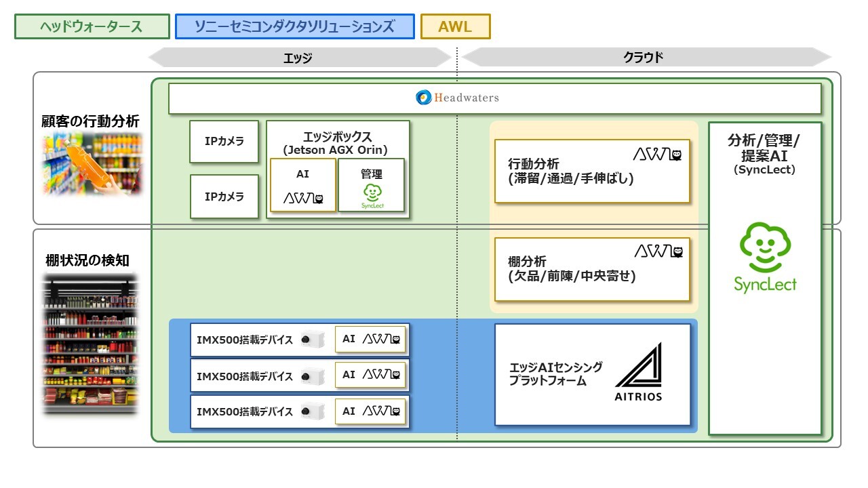Click the 行動分析 (滞留/通過/手伸ばし) text
Image resolution: width=868 pixels, height=488 pixels.
(x=570, y=171)
